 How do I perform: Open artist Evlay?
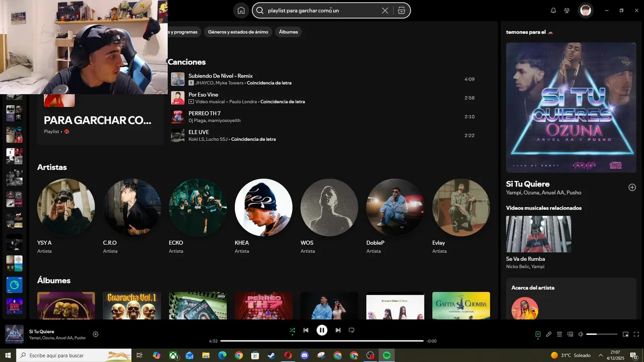[461, 207]
